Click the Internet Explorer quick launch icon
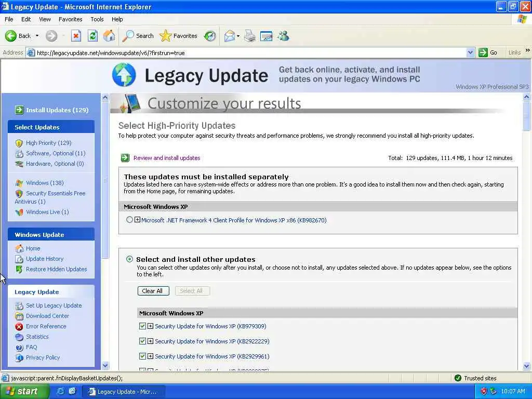 [60, 391]
